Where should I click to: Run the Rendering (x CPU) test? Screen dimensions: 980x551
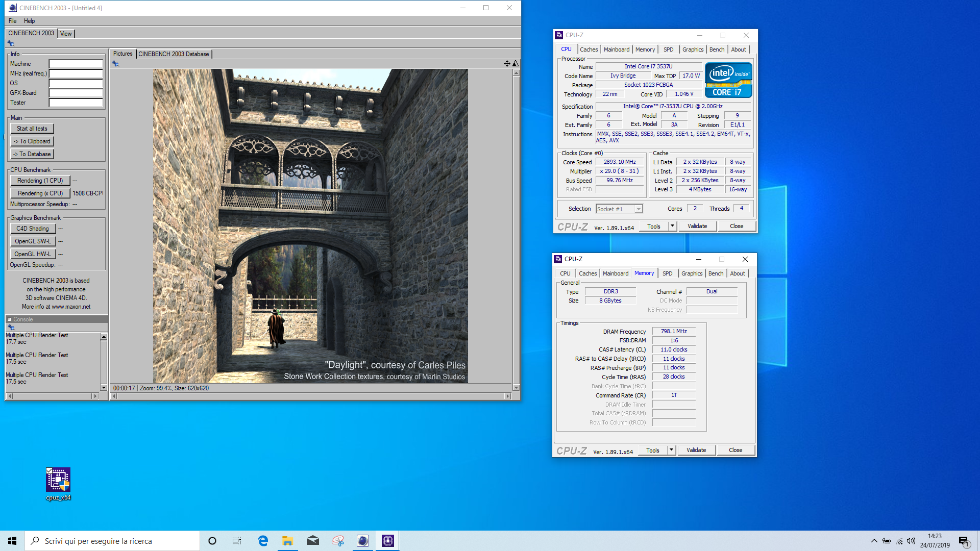(40, 193)
